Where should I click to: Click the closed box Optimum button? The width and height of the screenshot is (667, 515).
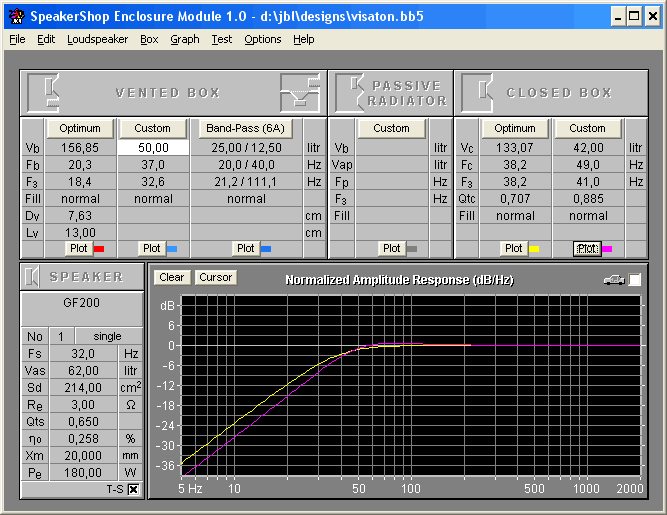point(515,128)
